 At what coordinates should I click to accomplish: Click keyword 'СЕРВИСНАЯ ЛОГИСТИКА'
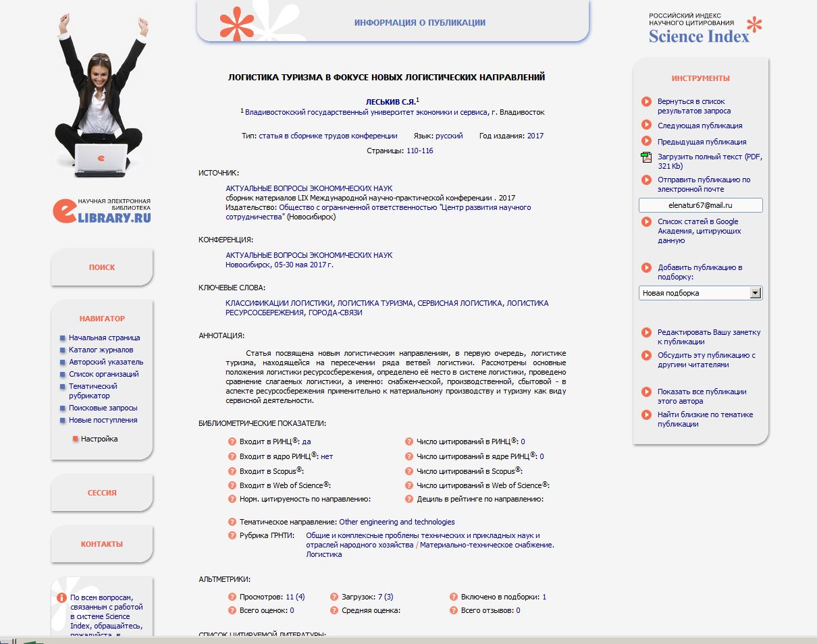[460, 303]
